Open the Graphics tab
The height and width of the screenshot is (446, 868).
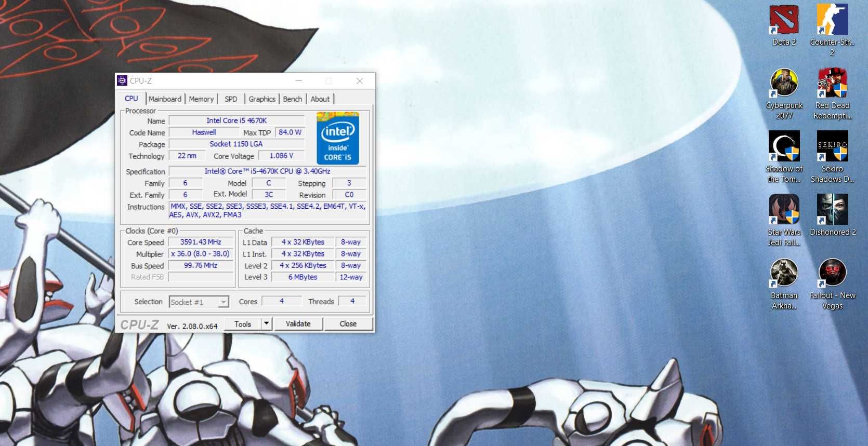[x=262, y=99]
